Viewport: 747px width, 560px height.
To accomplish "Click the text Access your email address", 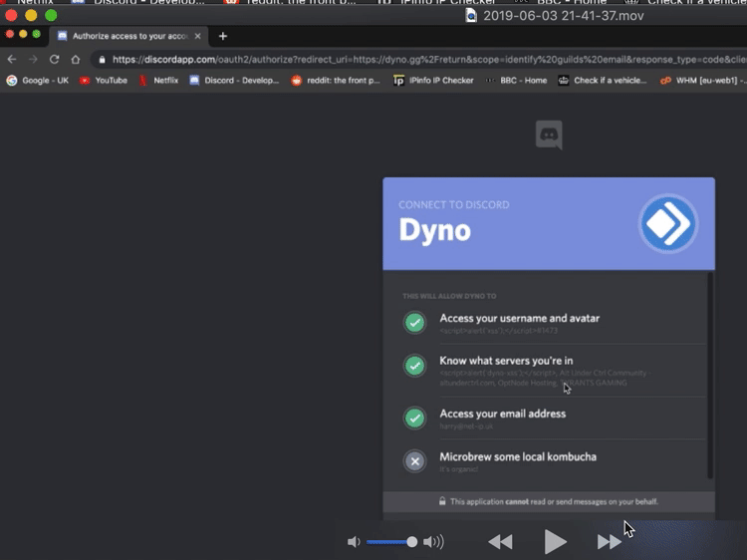I will coord(503,414).
